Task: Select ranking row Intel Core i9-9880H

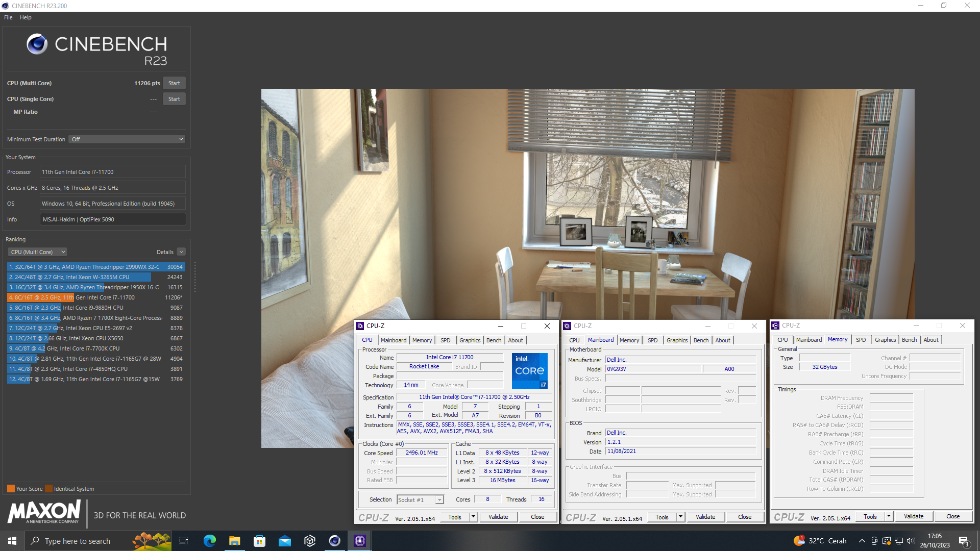Action: [96, 308]
